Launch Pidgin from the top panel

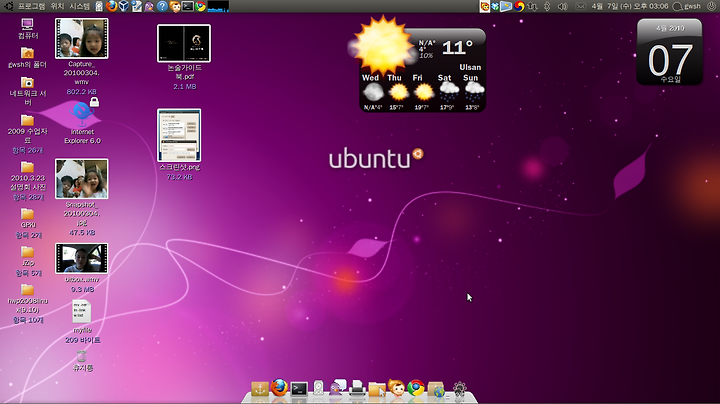[x=149, y=6]
